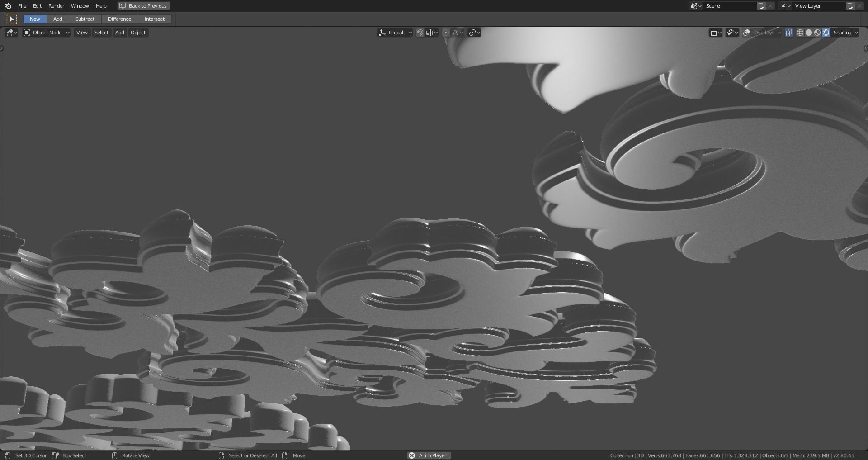Viewport: 868px width, 460px height.
Task: Set selection mode to New
Action: point(35,19)
